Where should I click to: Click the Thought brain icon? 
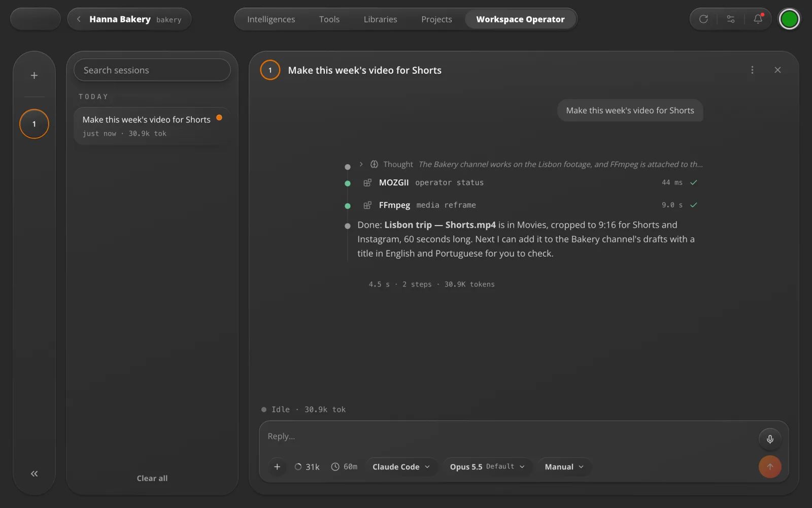click(x=374, y=164)
